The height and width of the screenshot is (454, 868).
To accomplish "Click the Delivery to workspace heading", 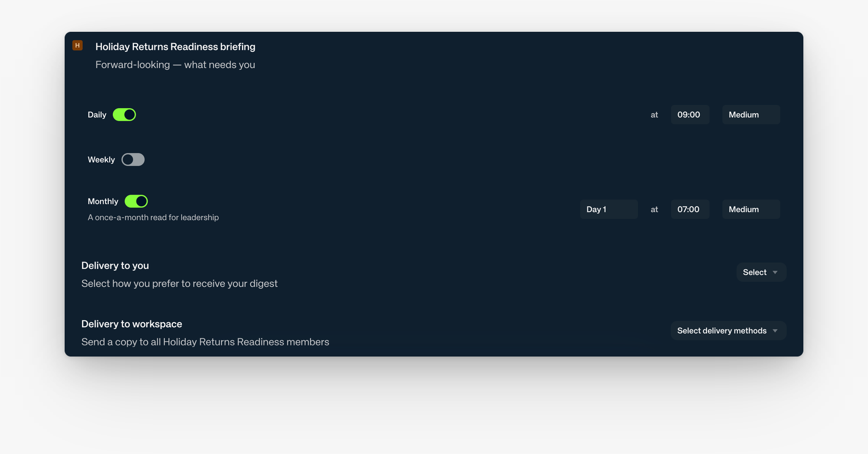I will 132,324.
